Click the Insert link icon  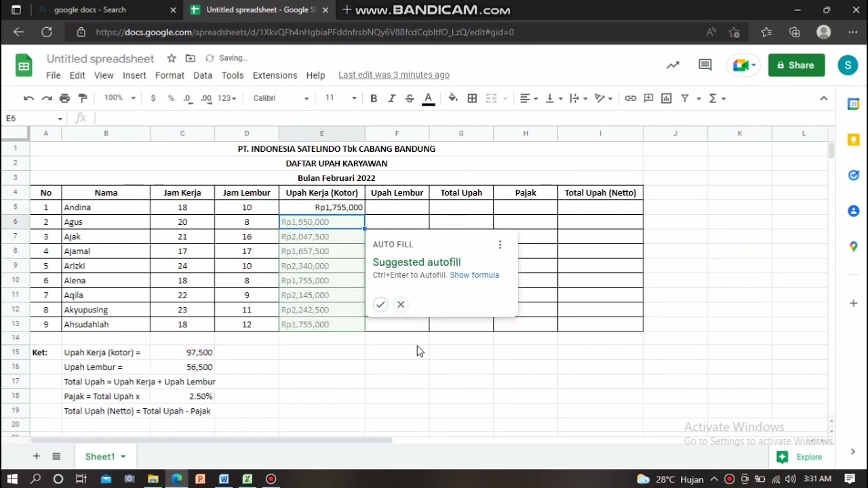[x=631, y=98]
